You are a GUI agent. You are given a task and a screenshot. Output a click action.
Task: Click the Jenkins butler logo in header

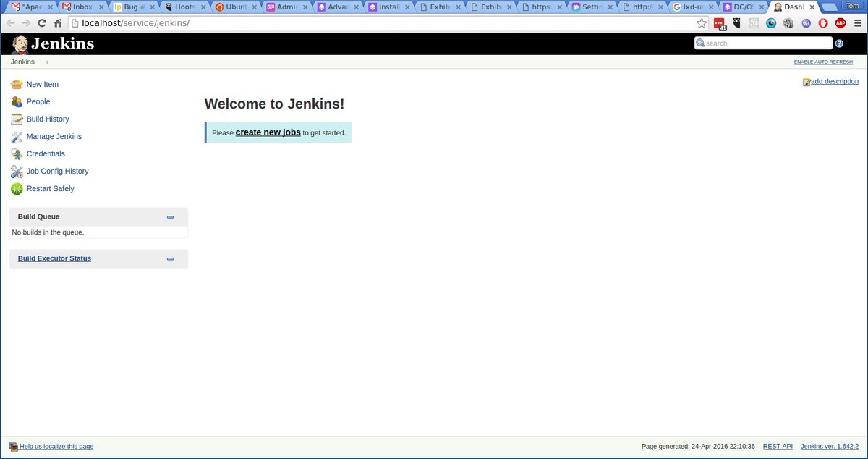(x=20, y=44)
